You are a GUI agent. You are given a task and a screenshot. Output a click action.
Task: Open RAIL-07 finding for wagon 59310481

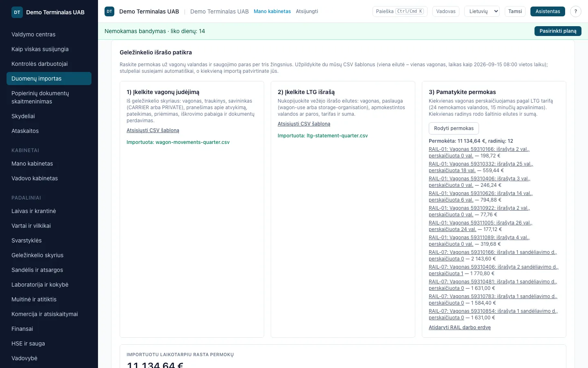[x=493, y=285]
